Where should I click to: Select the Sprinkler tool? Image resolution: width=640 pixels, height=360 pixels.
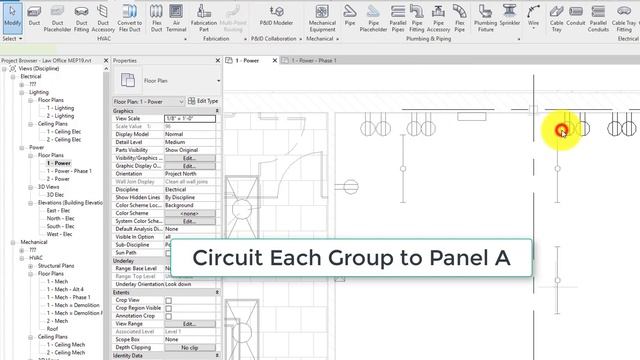(x=509, y=16)
